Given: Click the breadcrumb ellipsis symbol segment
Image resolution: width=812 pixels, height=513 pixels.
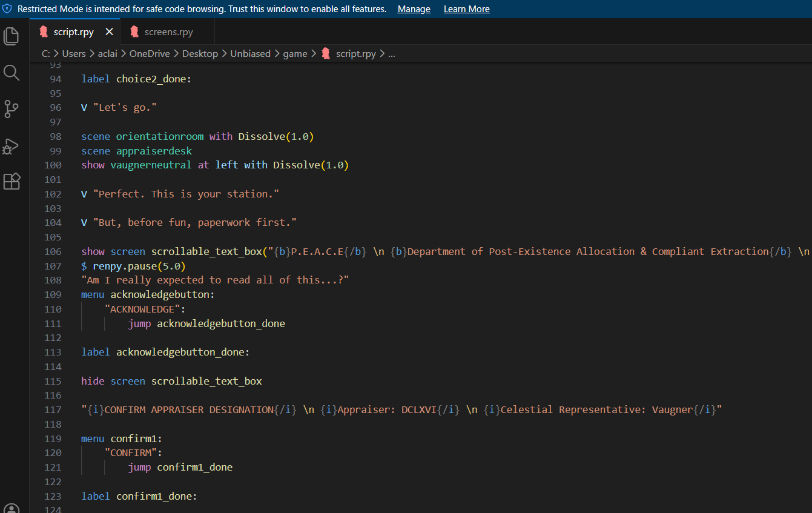Looking at the screenshot, I should pos(391,54).
